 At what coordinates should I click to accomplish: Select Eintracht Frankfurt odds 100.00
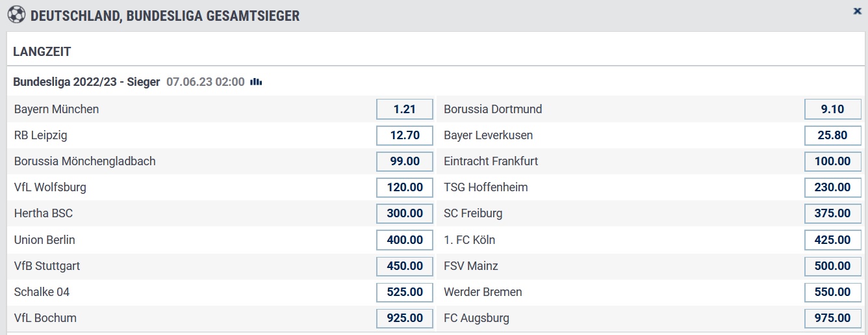coord(832,161)
